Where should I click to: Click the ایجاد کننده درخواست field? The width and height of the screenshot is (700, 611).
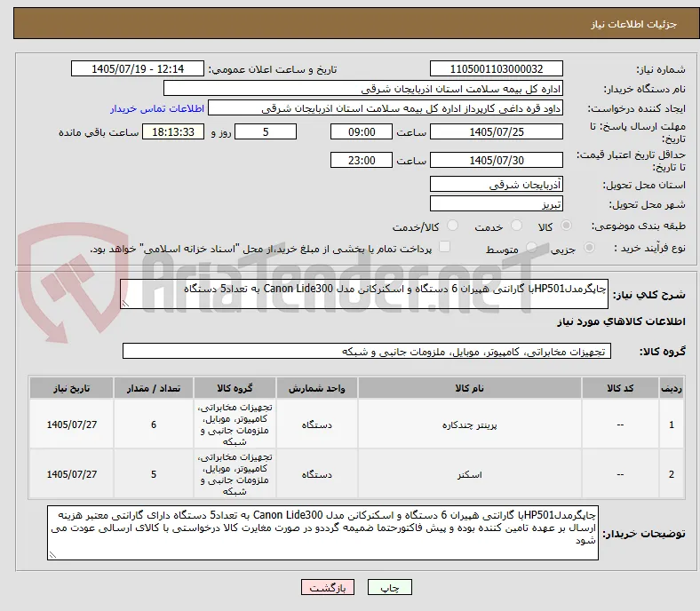(386, 108)
